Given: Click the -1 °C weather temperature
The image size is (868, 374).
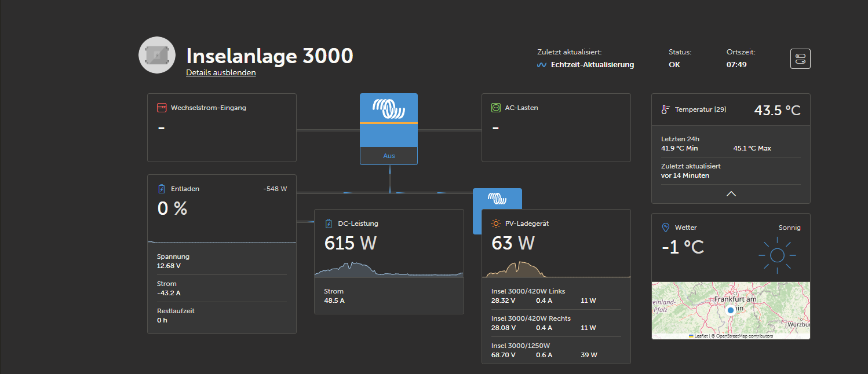Looking at the screenshot, I should pyautogui.click(x=683, y=247).
